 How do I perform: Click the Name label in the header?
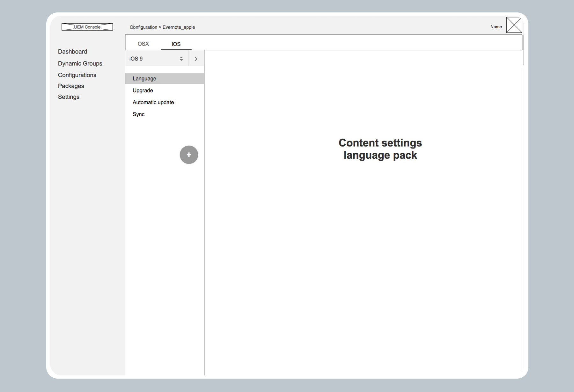[496, 27]
